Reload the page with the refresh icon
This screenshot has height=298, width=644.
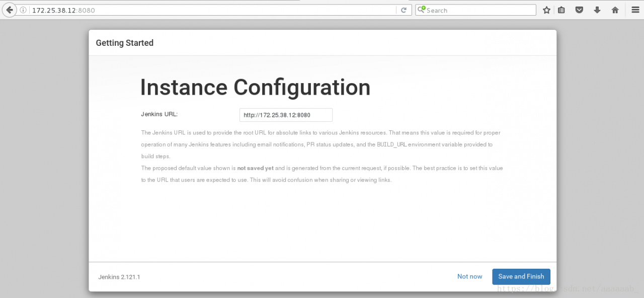click(404, 10)
